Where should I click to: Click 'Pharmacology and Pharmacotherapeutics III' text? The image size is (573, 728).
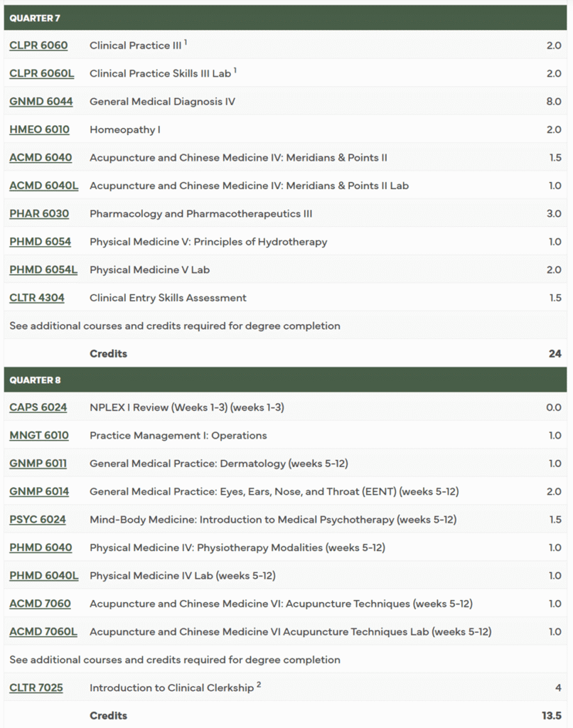point(201,213)
